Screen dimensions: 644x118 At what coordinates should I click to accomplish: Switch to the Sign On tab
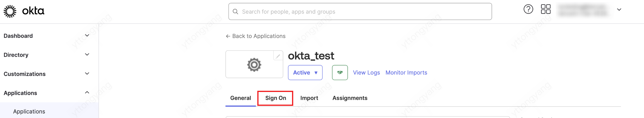[x=275, y=98]
